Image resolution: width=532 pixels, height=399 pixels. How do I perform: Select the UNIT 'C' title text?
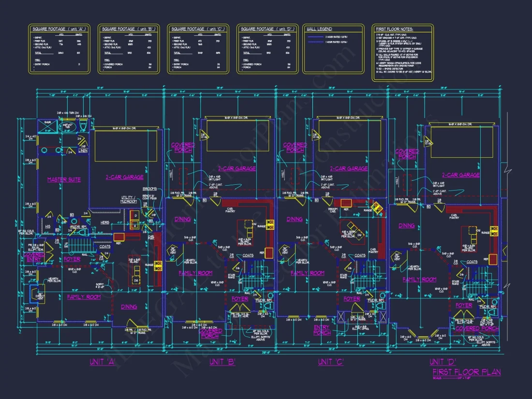pyautogui.click(x=331, y=362)
